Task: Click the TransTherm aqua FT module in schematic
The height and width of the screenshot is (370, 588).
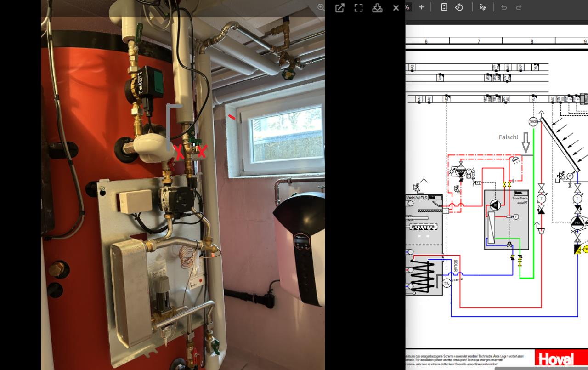Action: coord(506,219)
